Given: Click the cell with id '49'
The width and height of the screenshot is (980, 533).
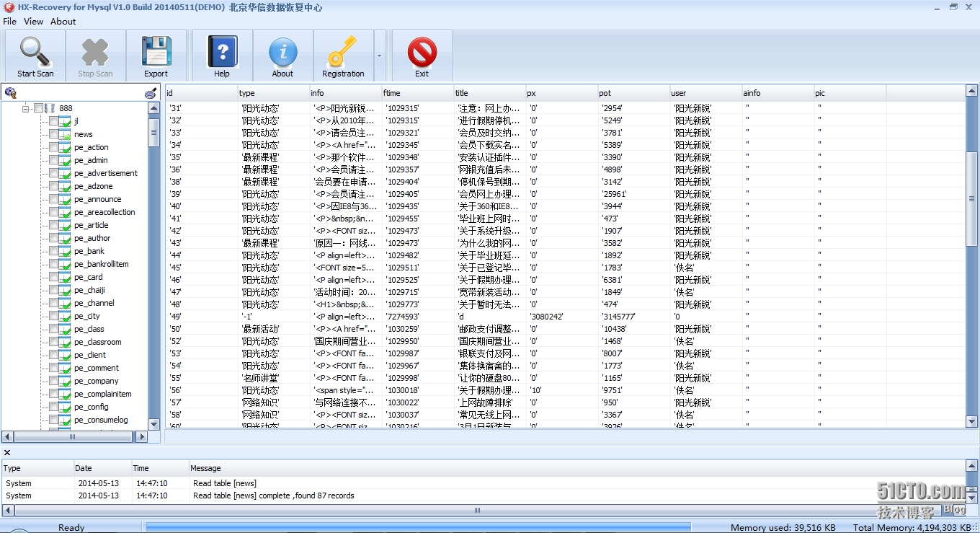Looking at the screenshot, I should (202, 317).
